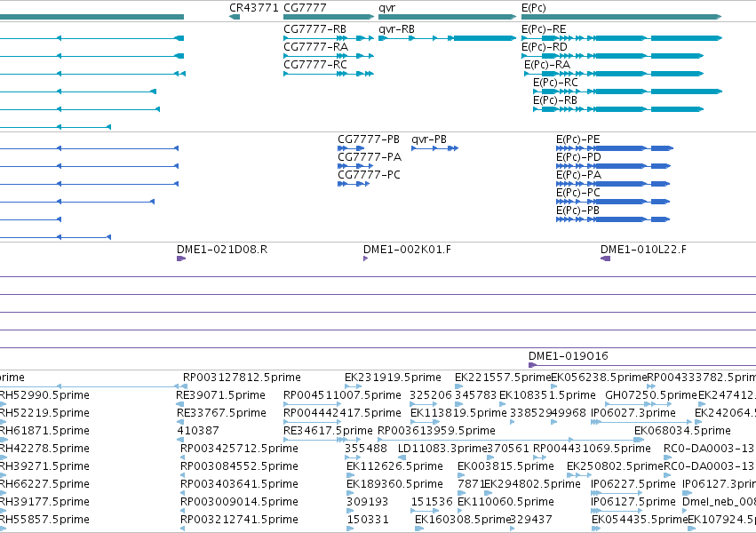Click the purple arrow under DME1-010L22.F
This screenshot has width=756, height=533.
click(606, 259)
